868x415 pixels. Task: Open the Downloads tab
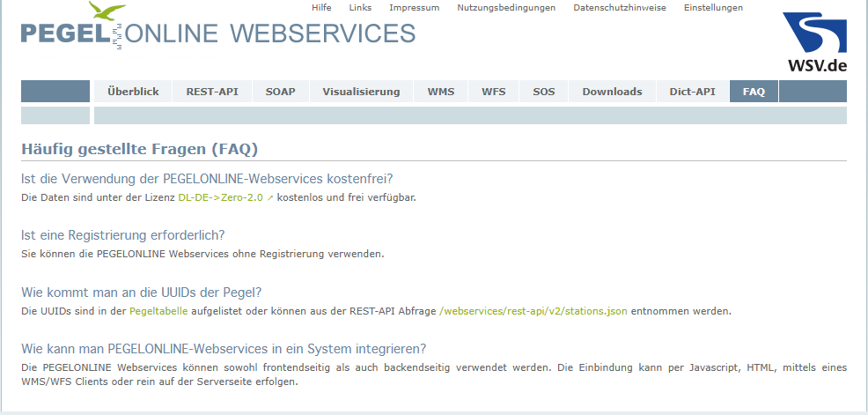click(612, 92)
